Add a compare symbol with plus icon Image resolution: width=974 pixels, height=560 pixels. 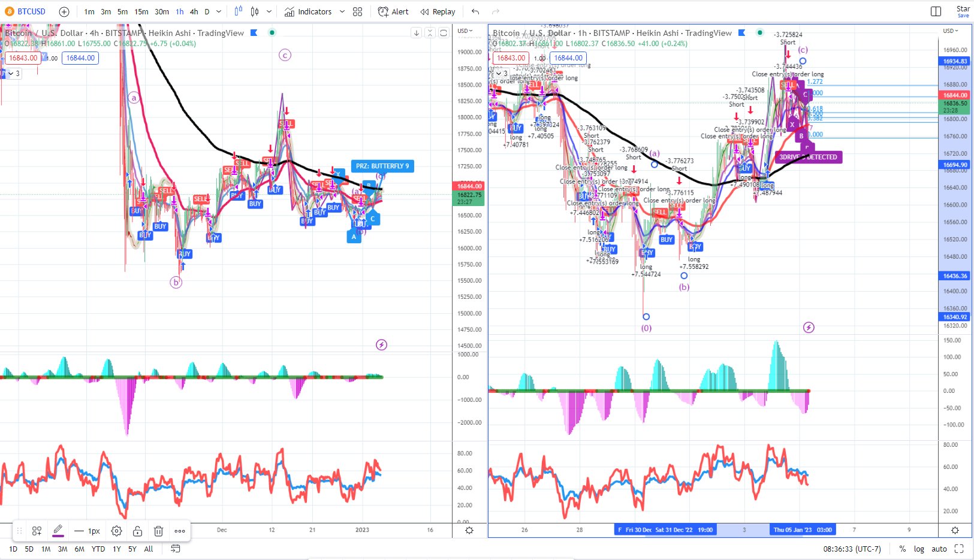click(64, 11)
